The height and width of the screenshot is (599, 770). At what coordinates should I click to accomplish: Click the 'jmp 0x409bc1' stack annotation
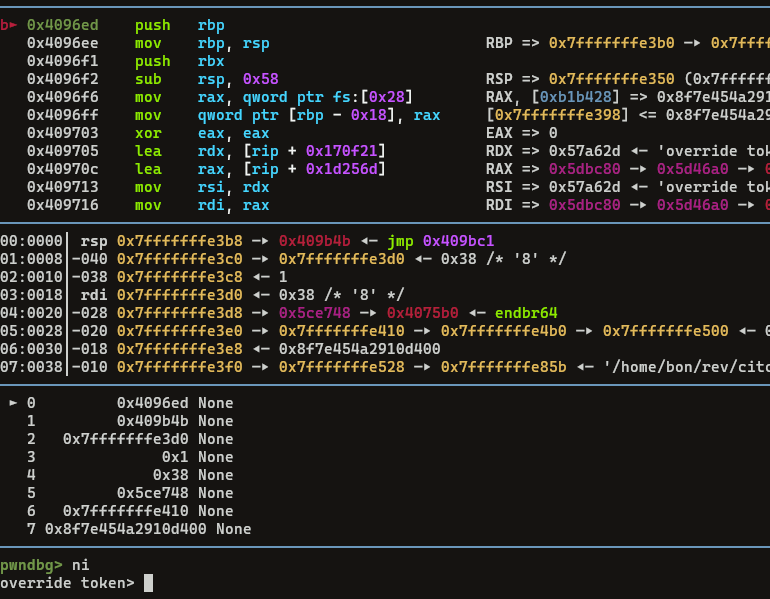click(440, 241)
